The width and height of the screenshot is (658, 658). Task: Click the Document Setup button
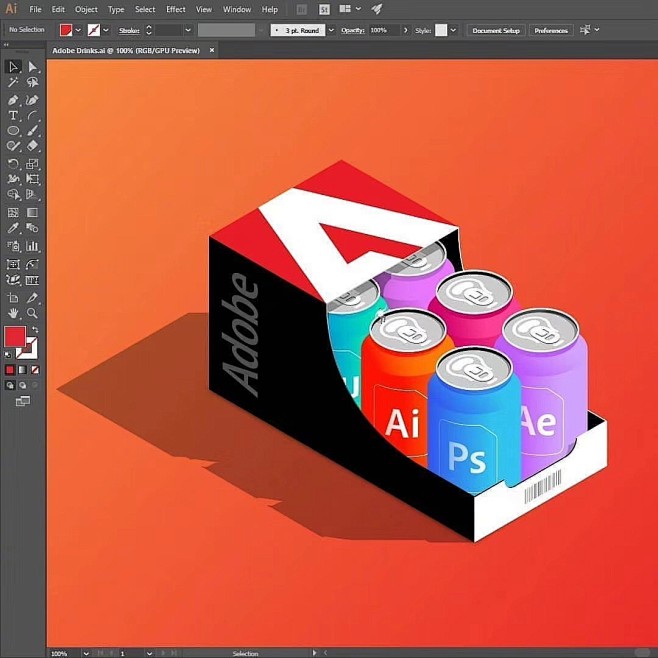[x=496, y=30]
